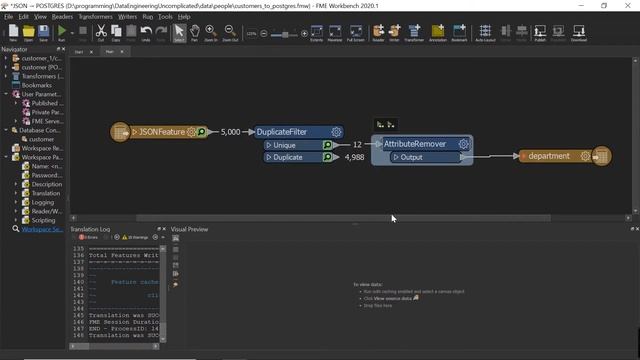Inspect Duplicate port cached features
The image size is (640, 360).
click(x=327, y=157)
